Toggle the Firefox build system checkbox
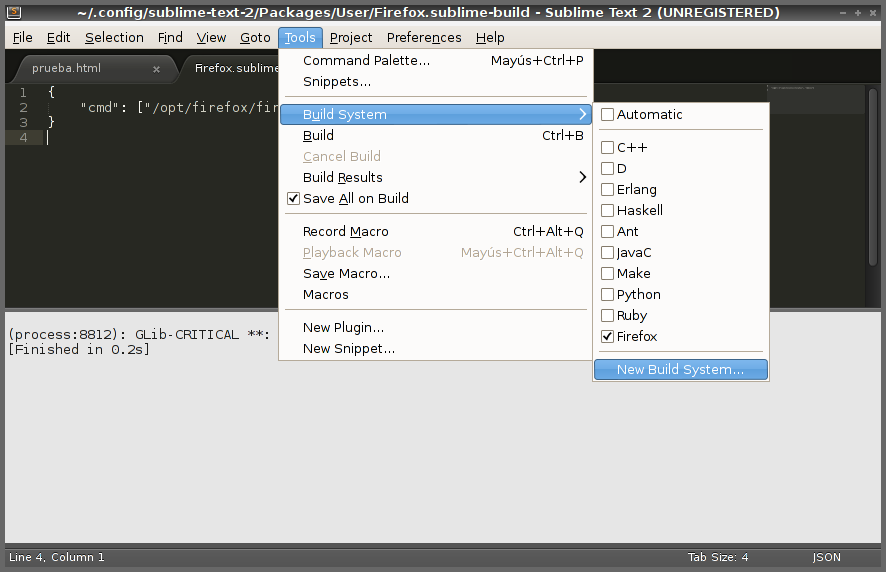Viewport: 886px width, 572px height. 607,337
